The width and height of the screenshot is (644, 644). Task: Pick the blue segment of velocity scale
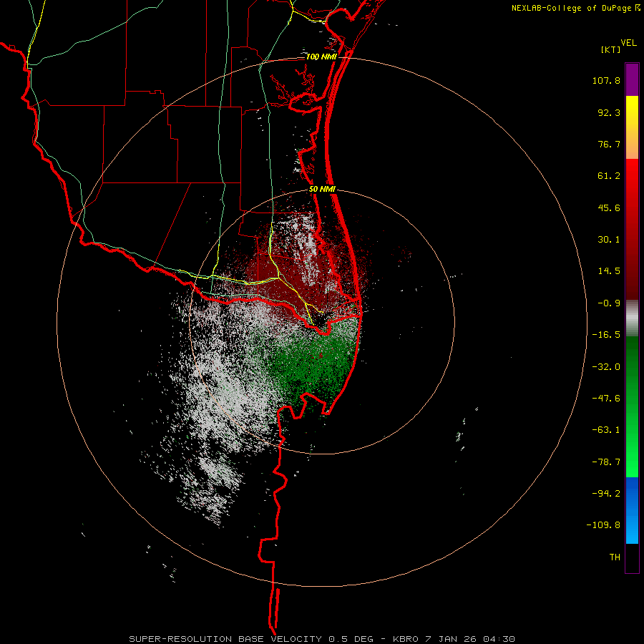[632, 510]
